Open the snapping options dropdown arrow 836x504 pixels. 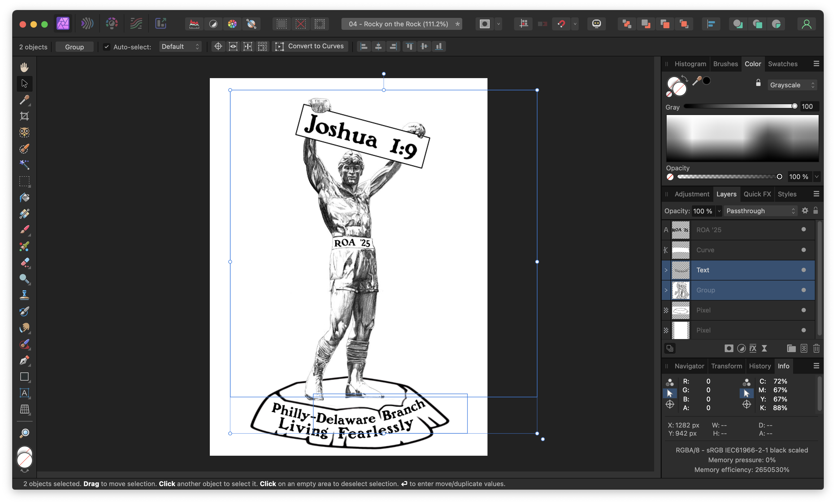pos(575,24)
